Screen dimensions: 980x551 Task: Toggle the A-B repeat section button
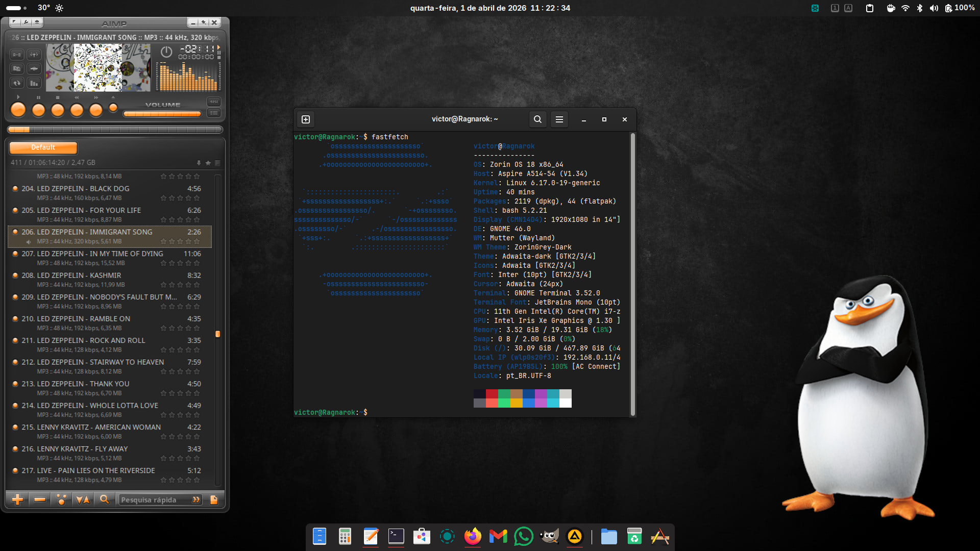click(17, 55)
